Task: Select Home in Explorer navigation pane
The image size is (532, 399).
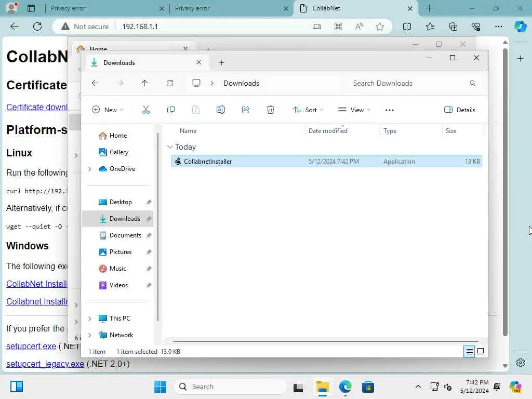Action: [x=117, y=136]
